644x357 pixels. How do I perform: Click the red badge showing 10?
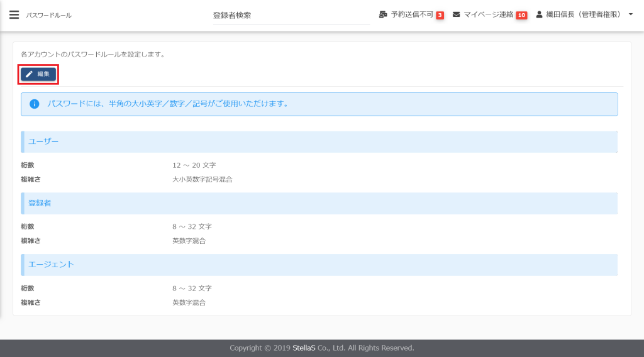click(x=521, y=15)
